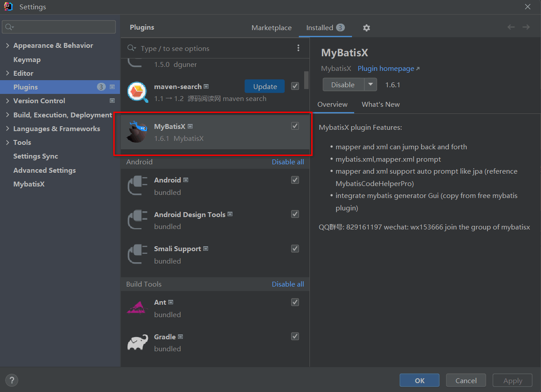Select the Gradle plugin row
Image resolution: width=541 pixels, height=392 pixels.
pyautogui.click(x=215, y=342)
